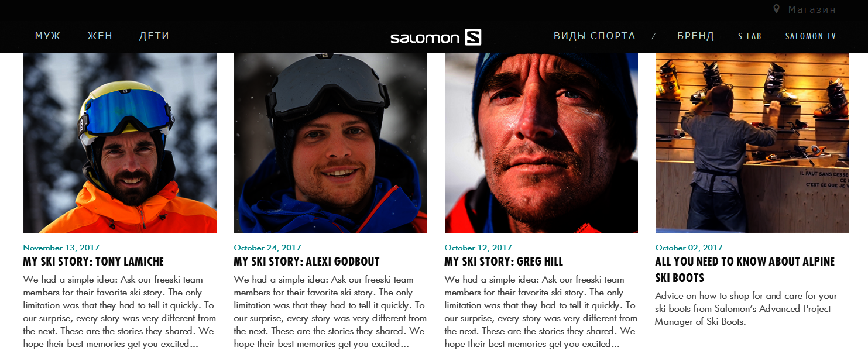
Task: Open the Alexi Godbout portrait thumbnail
Action: click(331, 143)
